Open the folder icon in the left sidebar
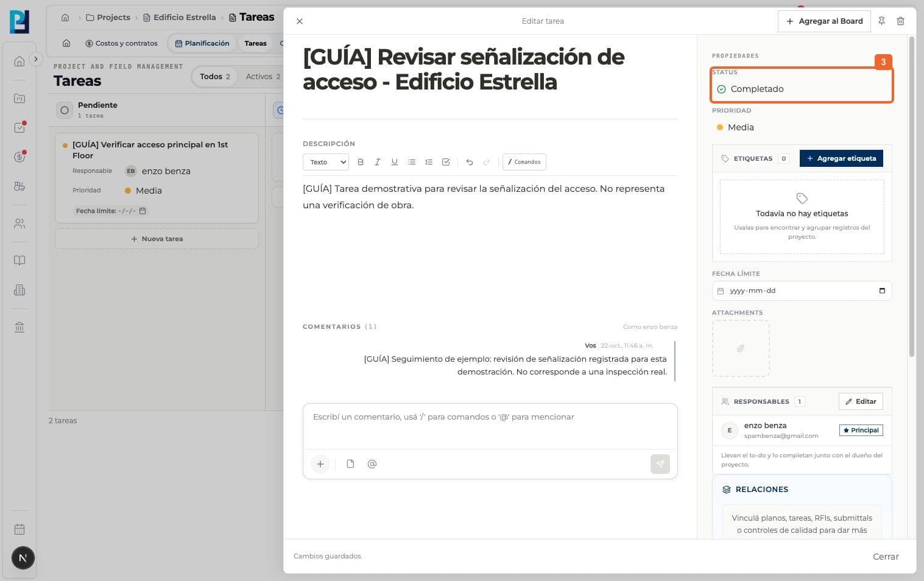Screen dimensions: 924x581 coord(19,99)
